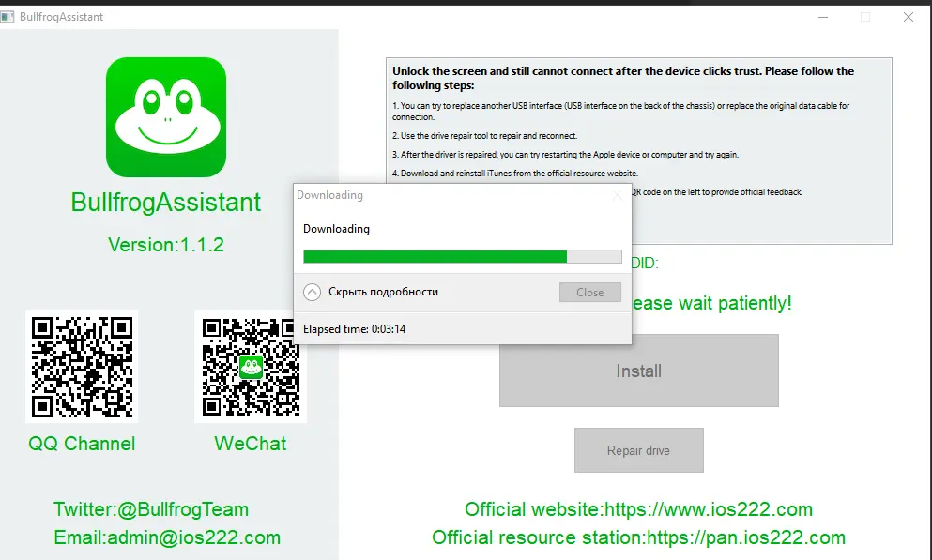932x560 pixels.
Task: Click step 4 'Download and reinstall iTunes' text
Action: pyautogui.click(x=514, y=174)
